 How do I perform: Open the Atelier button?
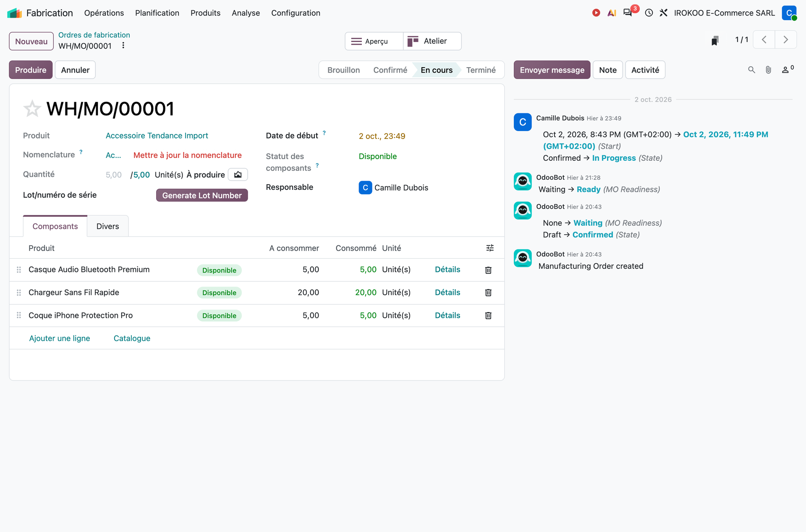pos(432,41)
